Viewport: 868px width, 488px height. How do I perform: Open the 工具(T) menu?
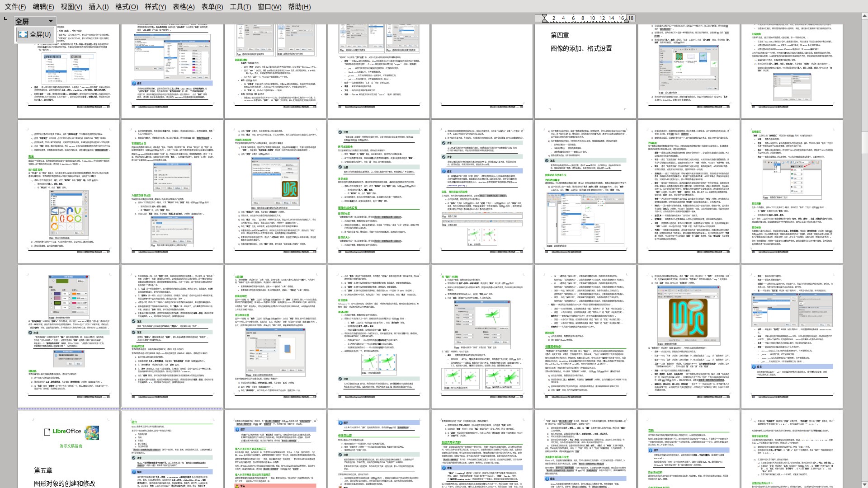coord(240,7)
